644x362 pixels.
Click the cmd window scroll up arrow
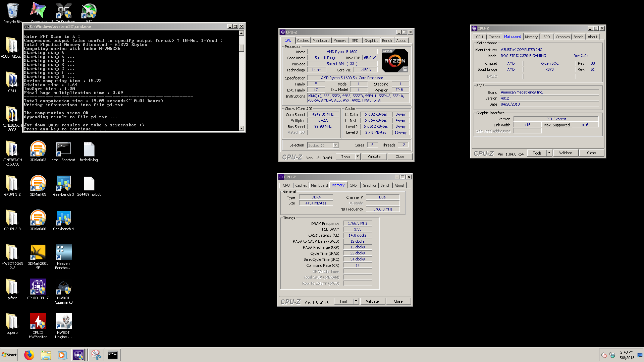(x=241, y=33)
